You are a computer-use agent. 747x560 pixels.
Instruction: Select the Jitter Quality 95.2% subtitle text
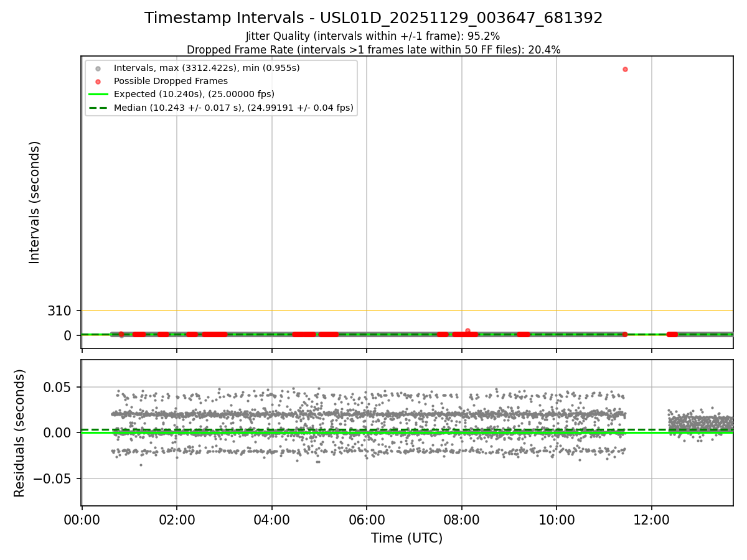(x=373, y=36)
